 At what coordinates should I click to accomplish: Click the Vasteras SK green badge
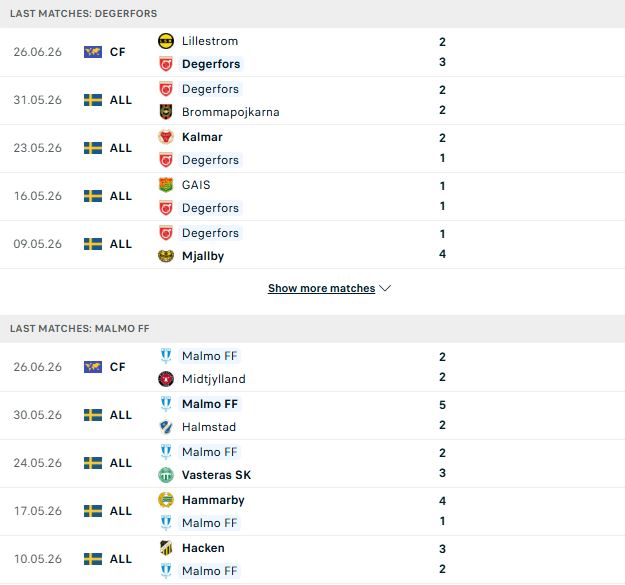tap(166, 475)
